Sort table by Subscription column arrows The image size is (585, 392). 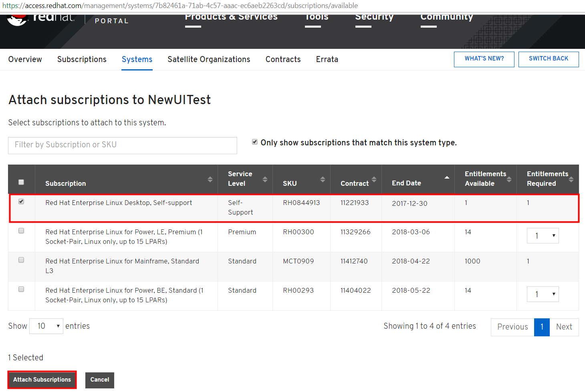(210, 179)
